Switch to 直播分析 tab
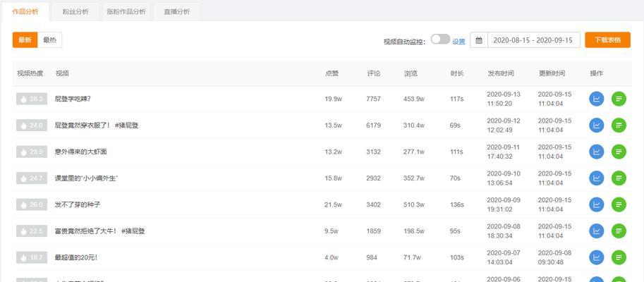644x282 pixels. pos(176,11)
